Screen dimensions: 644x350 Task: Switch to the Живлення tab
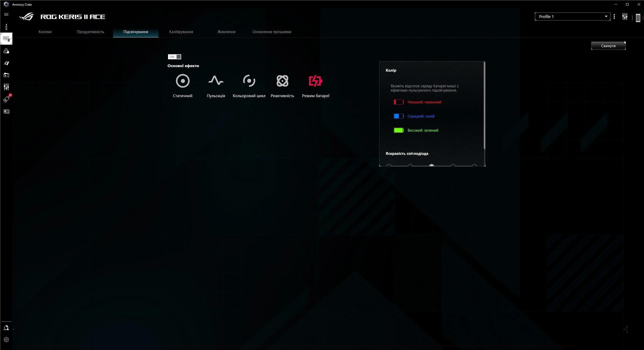point(226,32)
